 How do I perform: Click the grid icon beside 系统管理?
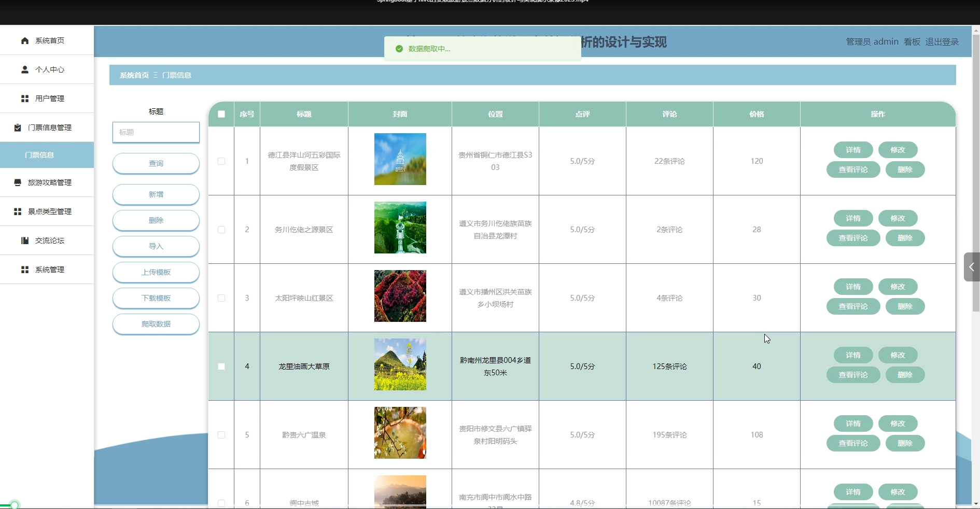click(25, 270)
